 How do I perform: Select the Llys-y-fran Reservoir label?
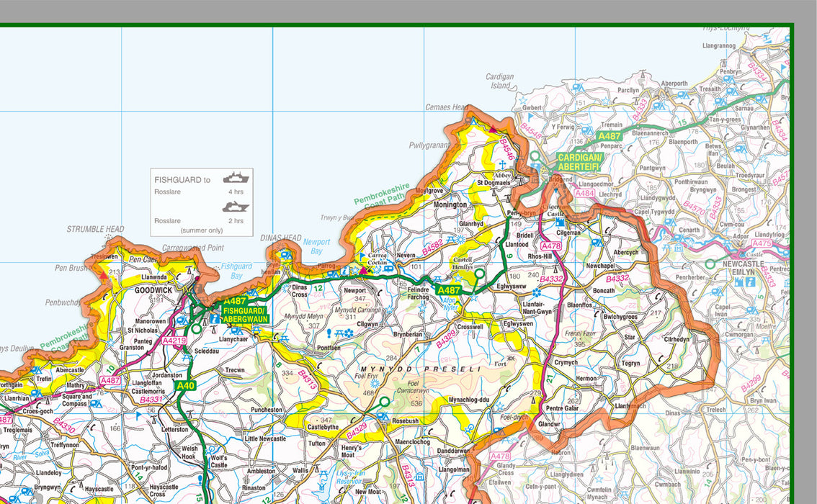349,477
